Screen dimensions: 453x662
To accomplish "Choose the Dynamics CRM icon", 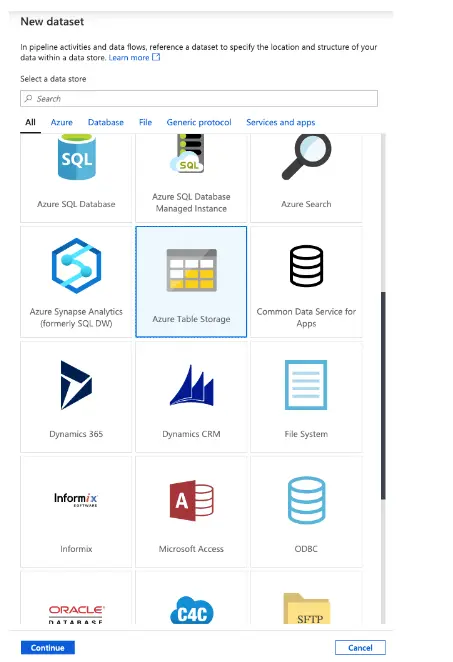I will (192, 385).
